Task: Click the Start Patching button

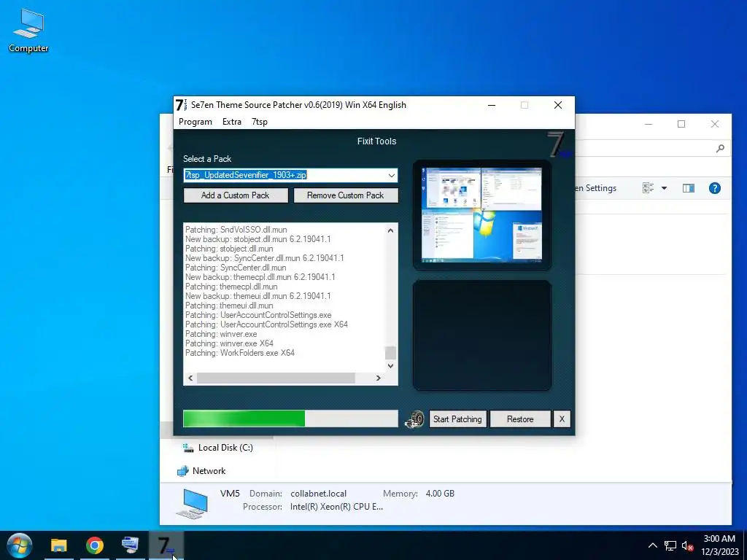Action: pos(457,419)
